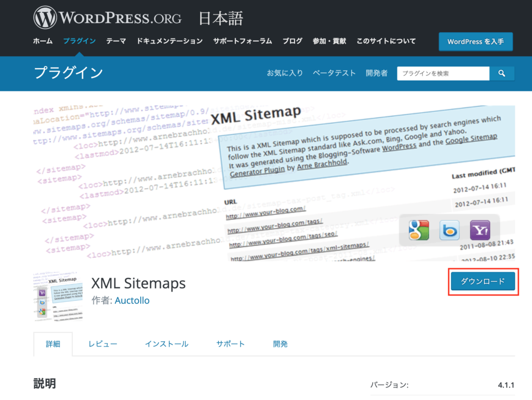
Task: Open the author link Auctollo
Action: (132, 301)
